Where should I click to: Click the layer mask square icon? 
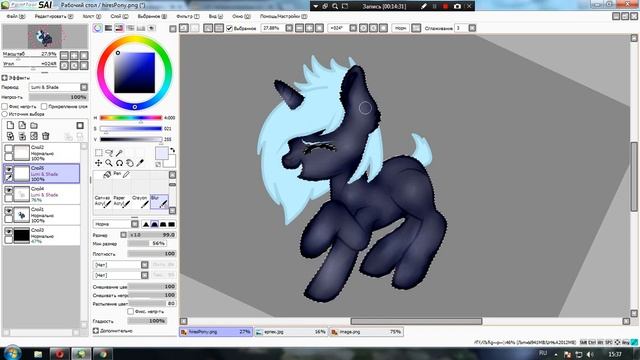click(x=80, y=125)
